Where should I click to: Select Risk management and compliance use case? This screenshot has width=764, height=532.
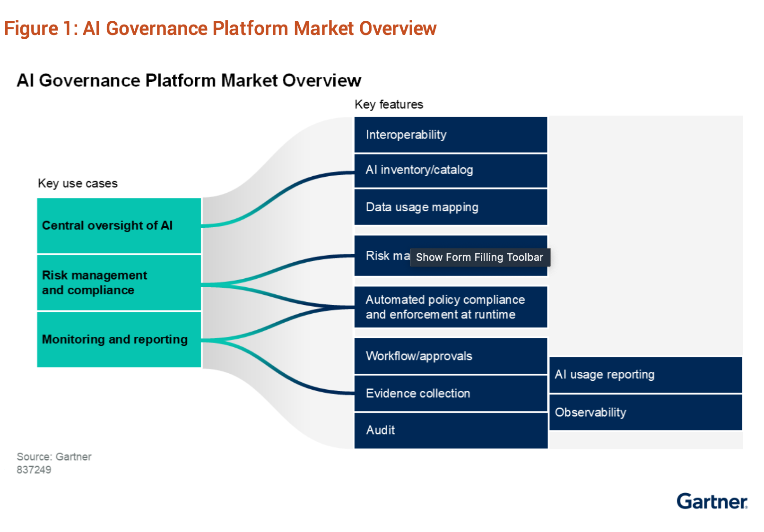click(119, 283)
